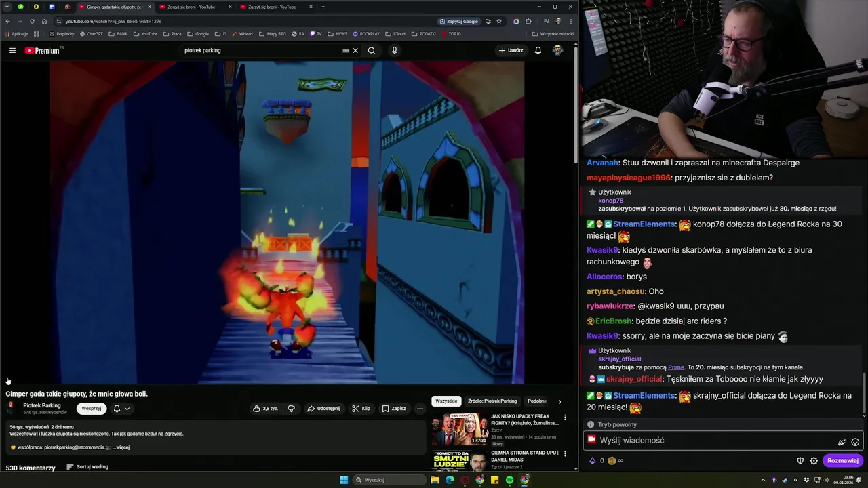Clear the search box with the X
Image resolution: width=868 pixels, height=488 pixels.
point(355,50)
